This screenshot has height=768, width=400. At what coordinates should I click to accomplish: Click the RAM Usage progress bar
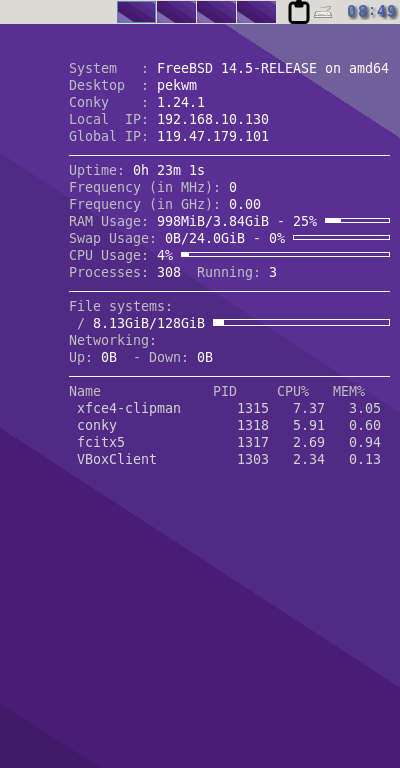pyautogui.click(x=357, y=221)
